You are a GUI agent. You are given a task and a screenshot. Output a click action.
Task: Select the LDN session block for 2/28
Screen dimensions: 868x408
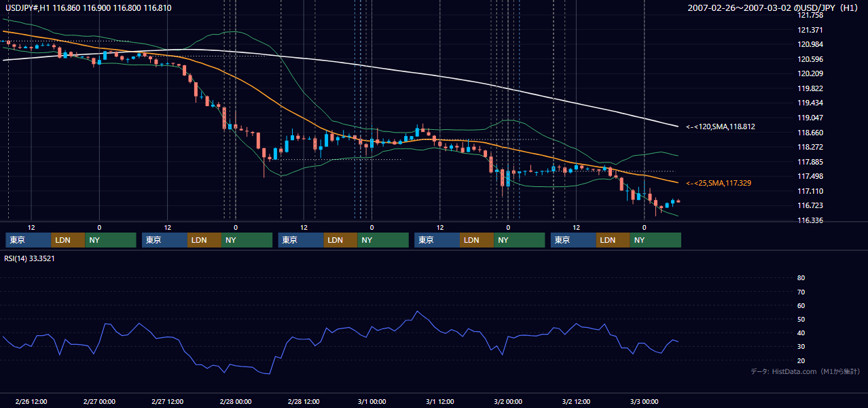click(x=341, y=240)
